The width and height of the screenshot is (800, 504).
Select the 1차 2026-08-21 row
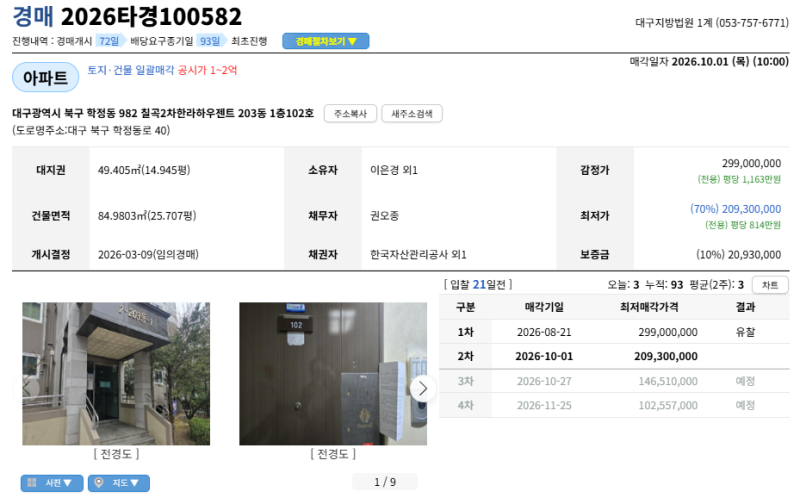(614, 332)
